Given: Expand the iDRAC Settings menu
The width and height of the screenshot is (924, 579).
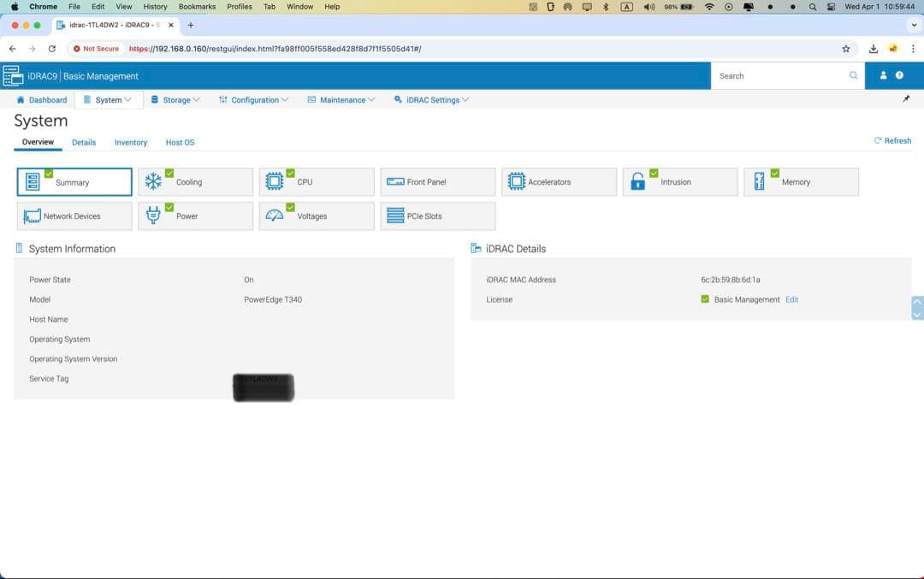Looking at the screenshot, I should pyautogui.click(x=431, y=100).
